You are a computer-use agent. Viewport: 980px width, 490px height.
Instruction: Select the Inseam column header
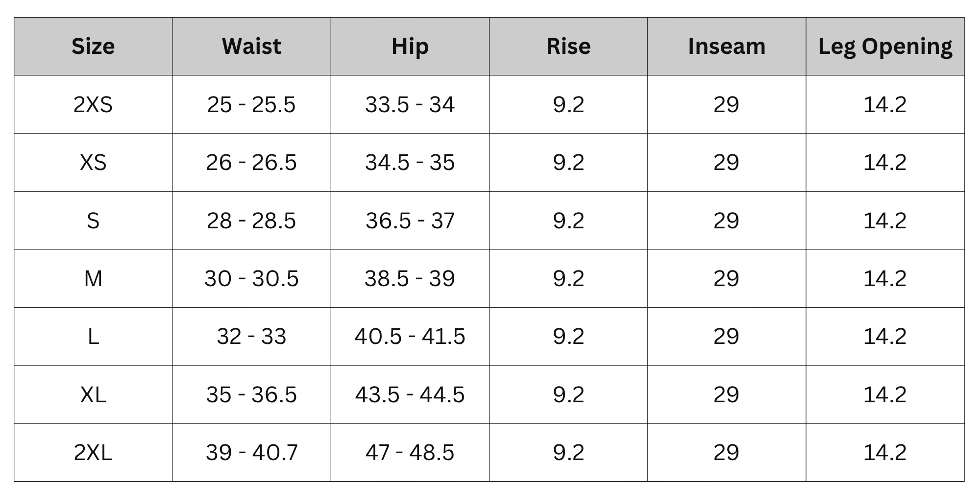coord(727,47)
